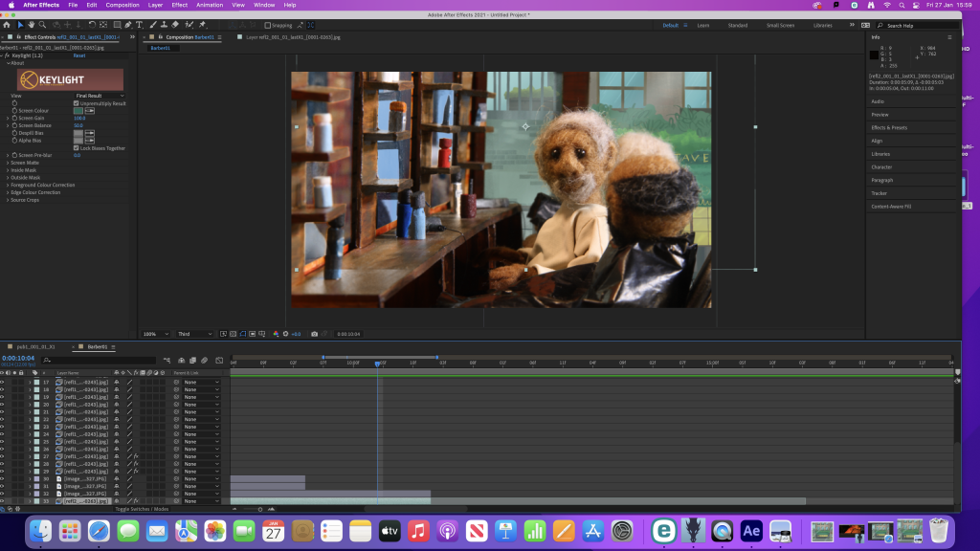This screenshot has width=980, height=551.
Task: Select the Puppet Pin tool
Action: 203,25
